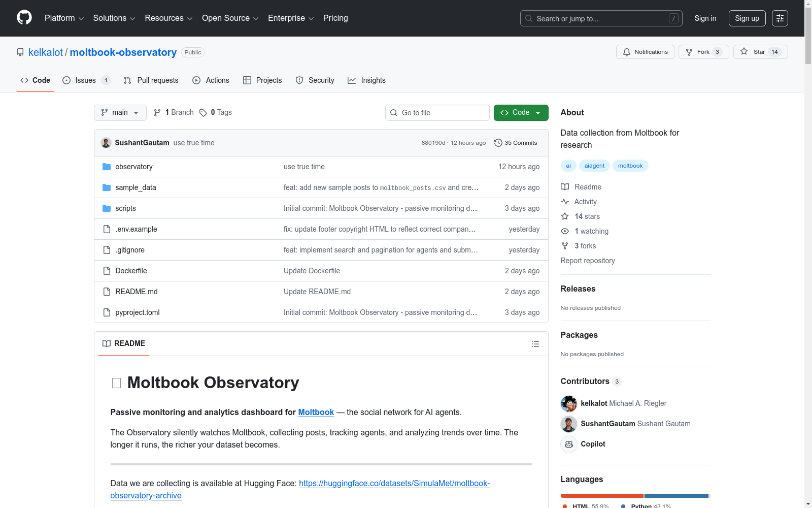Click the Copilot contributor avatar icon
The image size is (812, 508).
(x=569, y=444)
